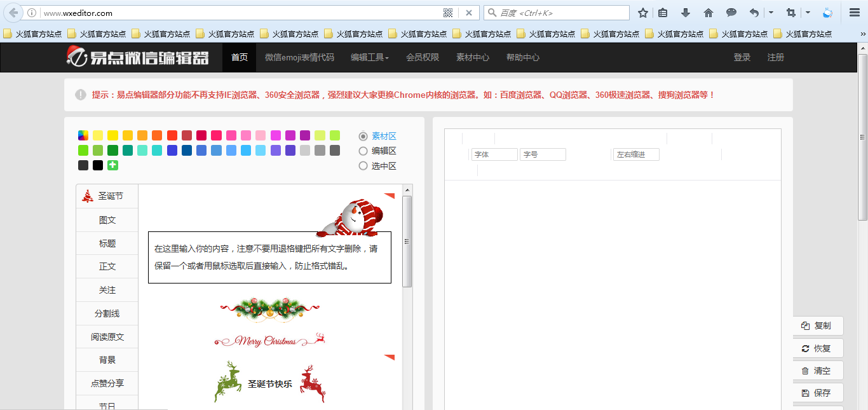868x410 pixels.
Task: Select the 选中区 radio button
Action: coord(363,166)
